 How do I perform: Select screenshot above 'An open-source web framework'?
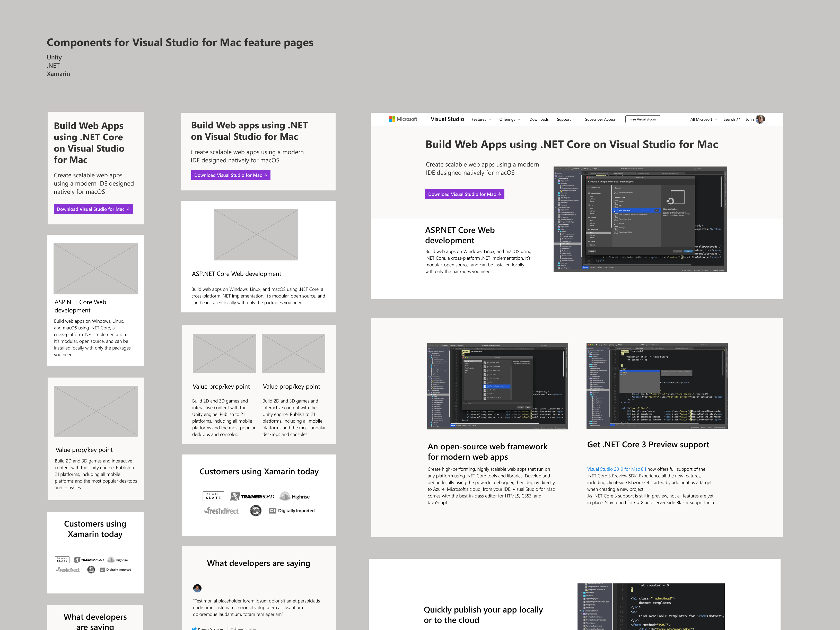[497, 386]
